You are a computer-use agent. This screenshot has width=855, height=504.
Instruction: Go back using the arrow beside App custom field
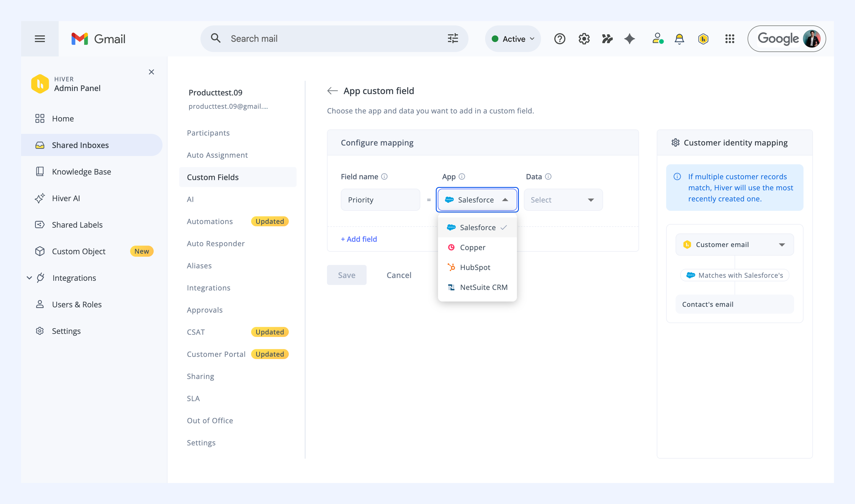pyautogui.click(x=332, y=91)
